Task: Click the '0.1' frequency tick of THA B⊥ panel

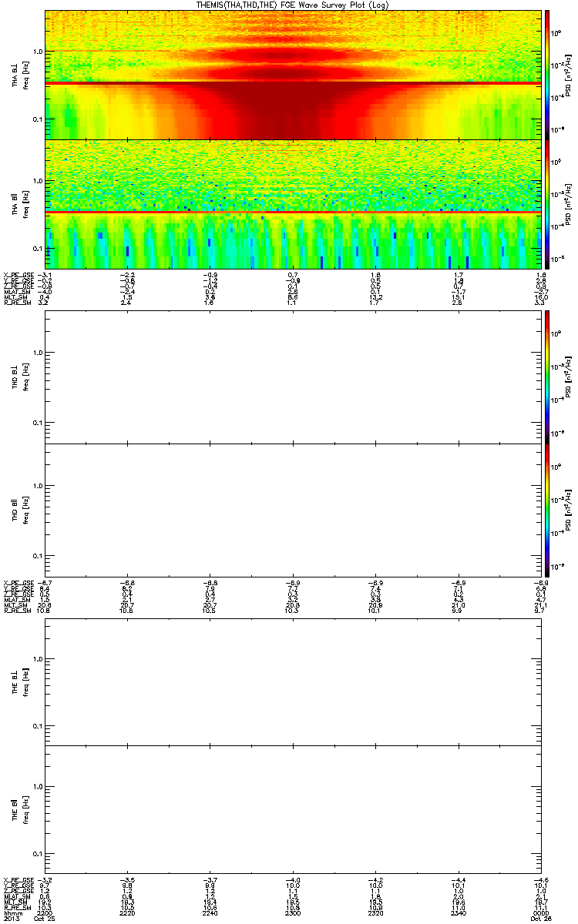Action: point(38,119)
